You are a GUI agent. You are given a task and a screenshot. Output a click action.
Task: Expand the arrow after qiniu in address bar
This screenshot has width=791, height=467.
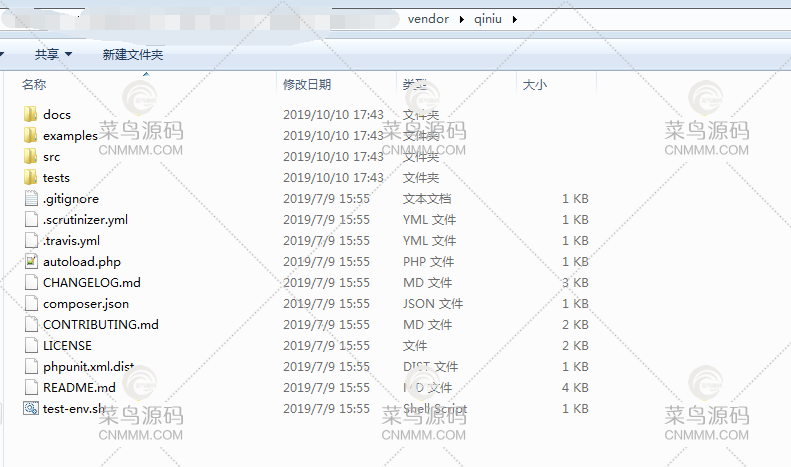pyautogui.click(x=515, y=19)
